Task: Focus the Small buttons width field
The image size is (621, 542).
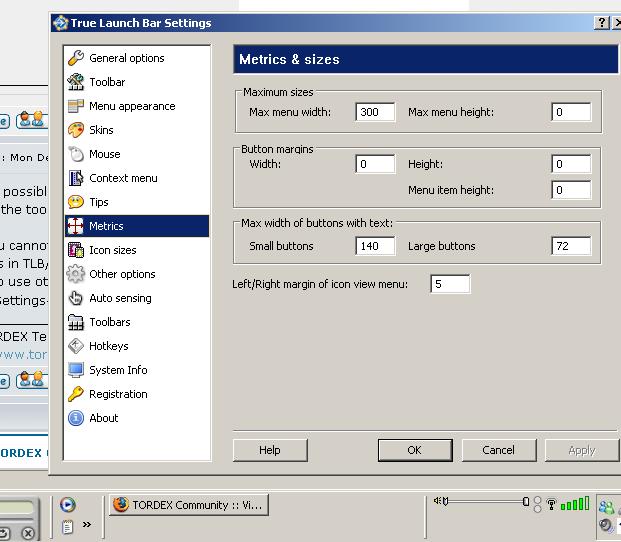Action: pyautogui.click(x=375, y=246)
